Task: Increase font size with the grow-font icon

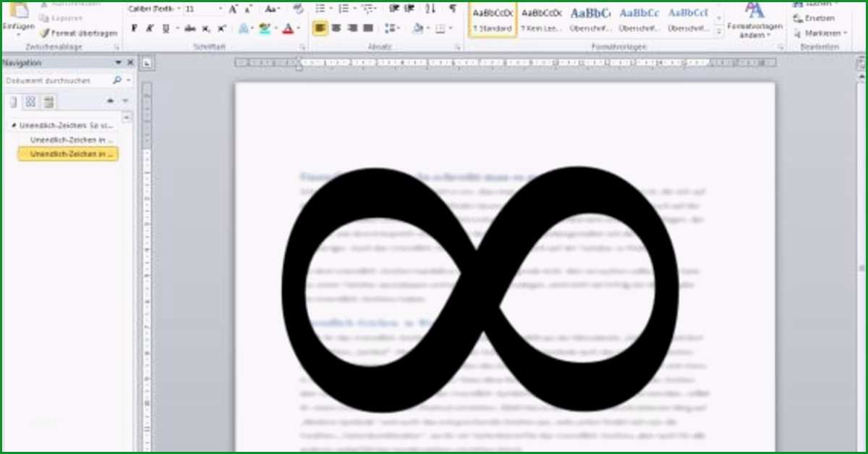Action: pyautogui.click(x=233, y=9)
